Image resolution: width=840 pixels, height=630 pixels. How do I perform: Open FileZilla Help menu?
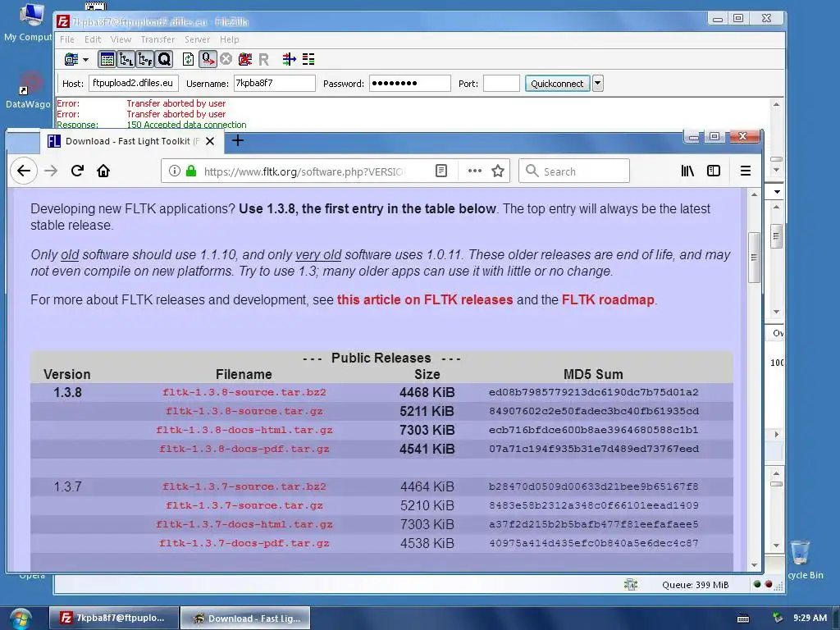pos(230,39)
